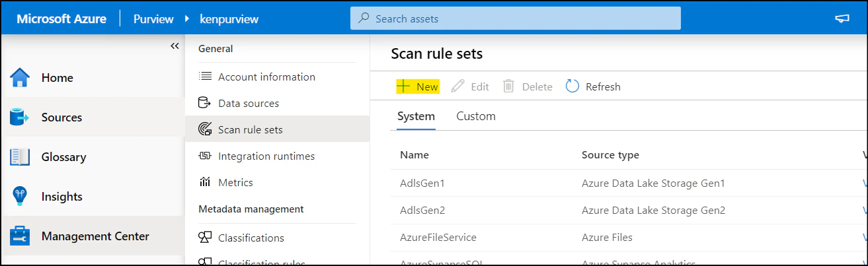Click the New button label
The image size is (868, 266).
pyautogui.click(x=427, y=86)
